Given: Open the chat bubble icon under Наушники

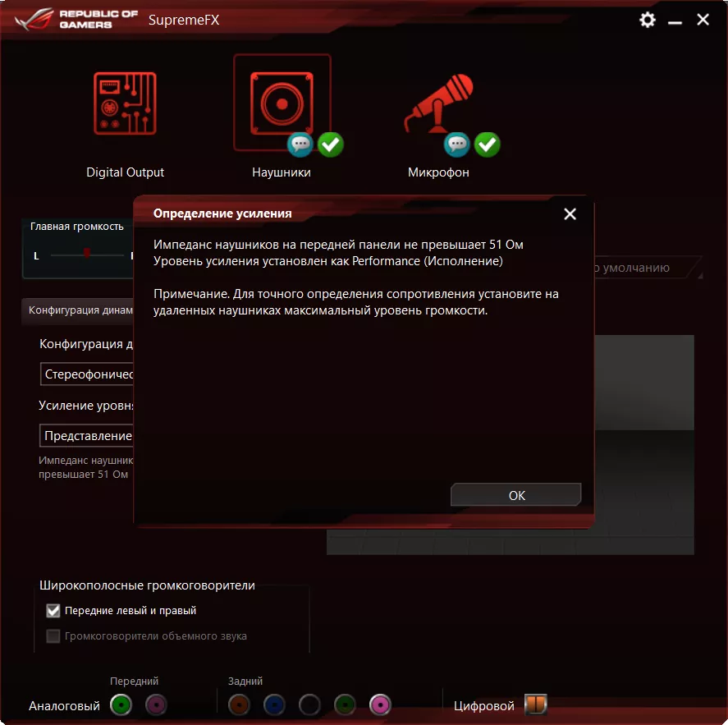Looking at the screenshot, I should (300, 145).
